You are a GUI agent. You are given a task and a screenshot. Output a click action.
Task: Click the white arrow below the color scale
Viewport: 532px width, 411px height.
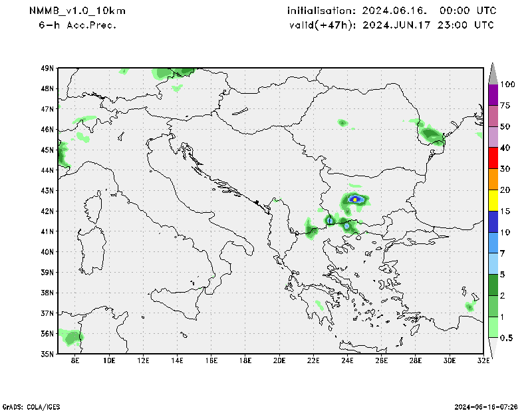493,346
